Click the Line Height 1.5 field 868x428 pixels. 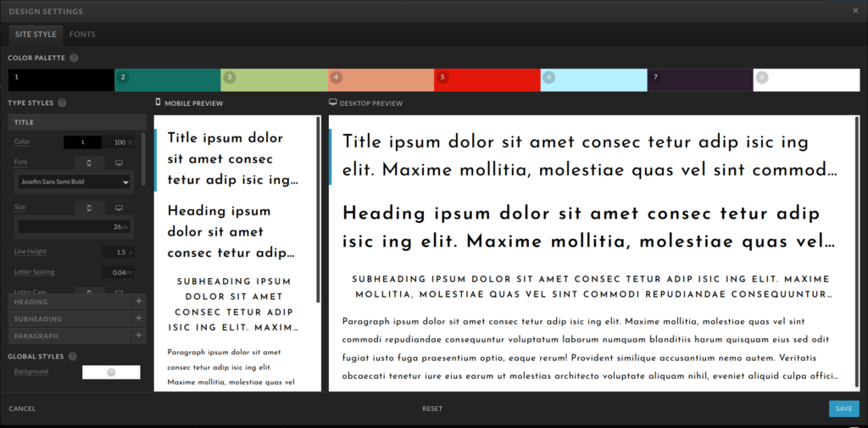(118, 252)
